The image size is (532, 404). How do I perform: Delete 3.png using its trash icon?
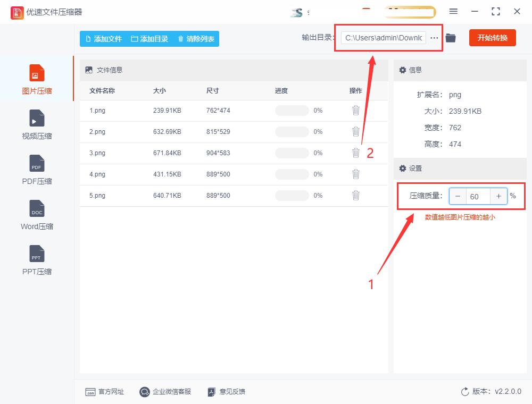pyautogui.click(x=356, y=153)
